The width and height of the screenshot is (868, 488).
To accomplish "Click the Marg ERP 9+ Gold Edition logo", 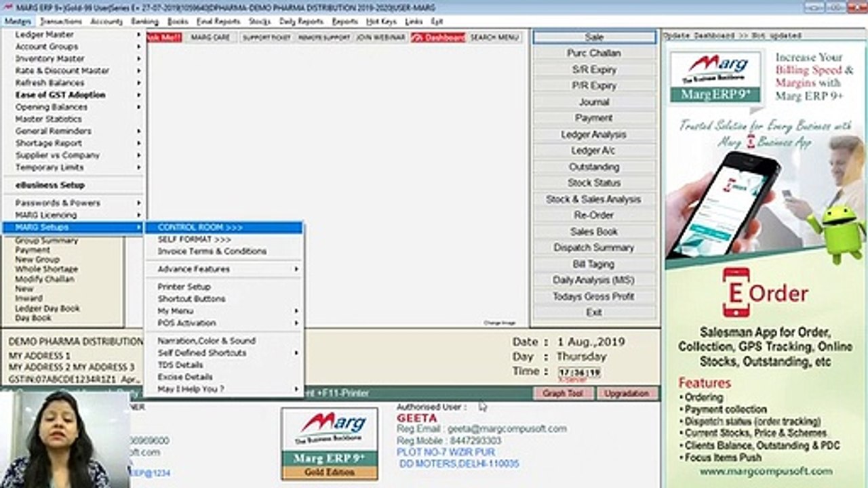I will (330, 443).
